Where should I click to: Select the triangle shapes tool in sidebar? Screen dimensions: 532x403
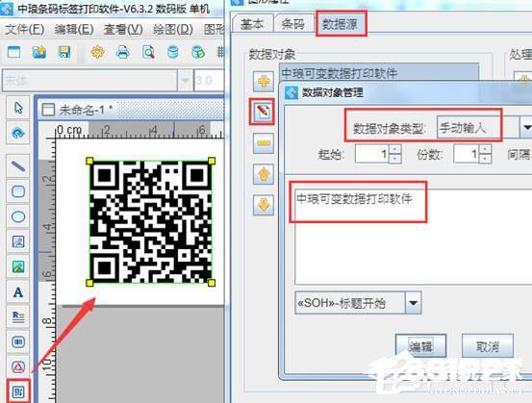click(x=18, y=366)
